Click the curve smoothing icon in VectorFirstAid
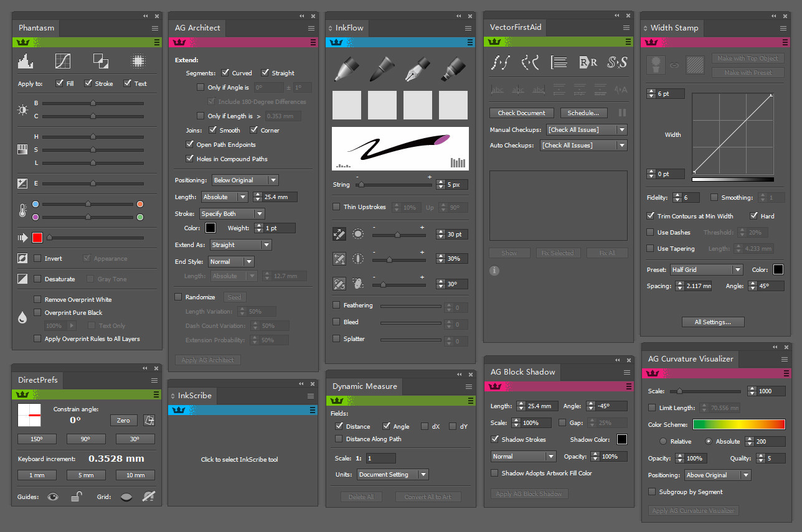The width and height of the screenshot is (802, 532). [530, 62]
